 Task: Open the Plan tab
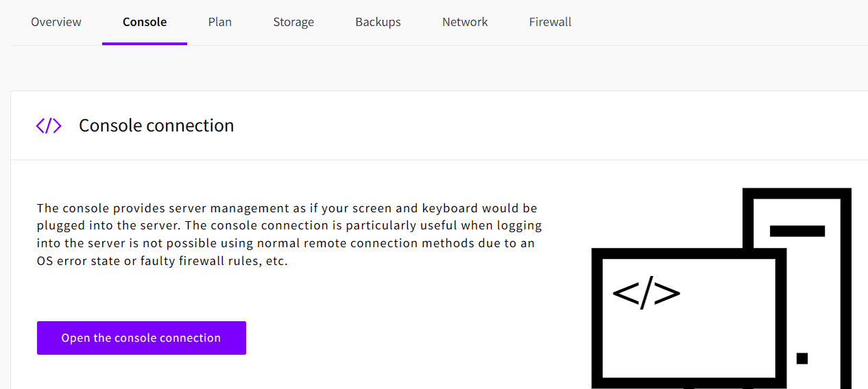point(220,22)
